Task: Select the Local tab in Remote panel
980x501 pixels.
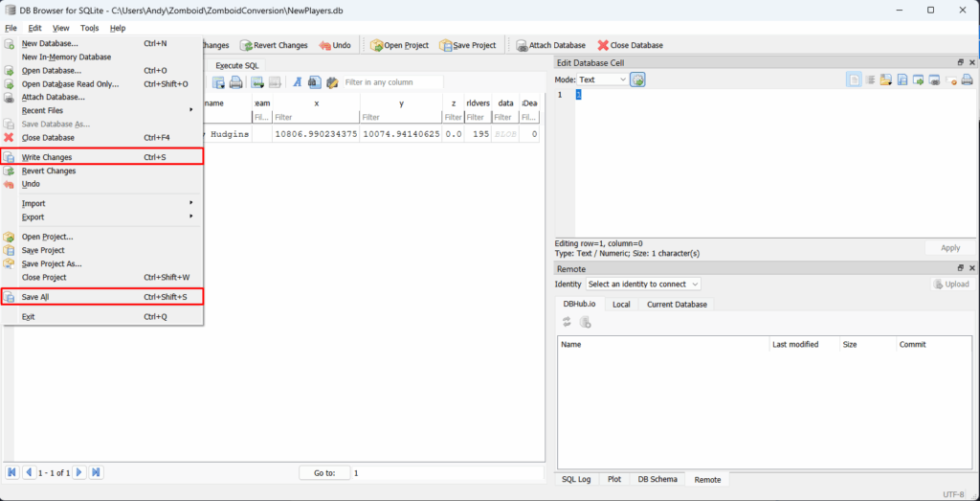Action: [x=621, y=305]
